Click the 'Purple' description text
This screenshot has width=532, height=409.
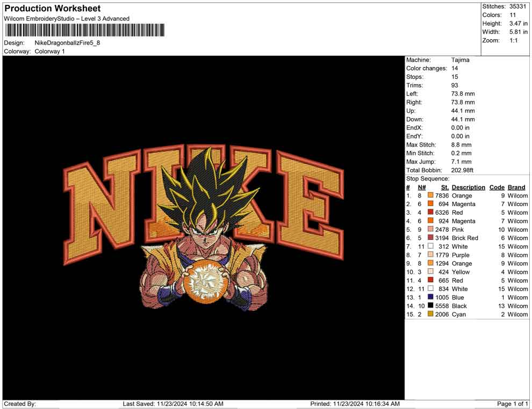coord(461,255)
